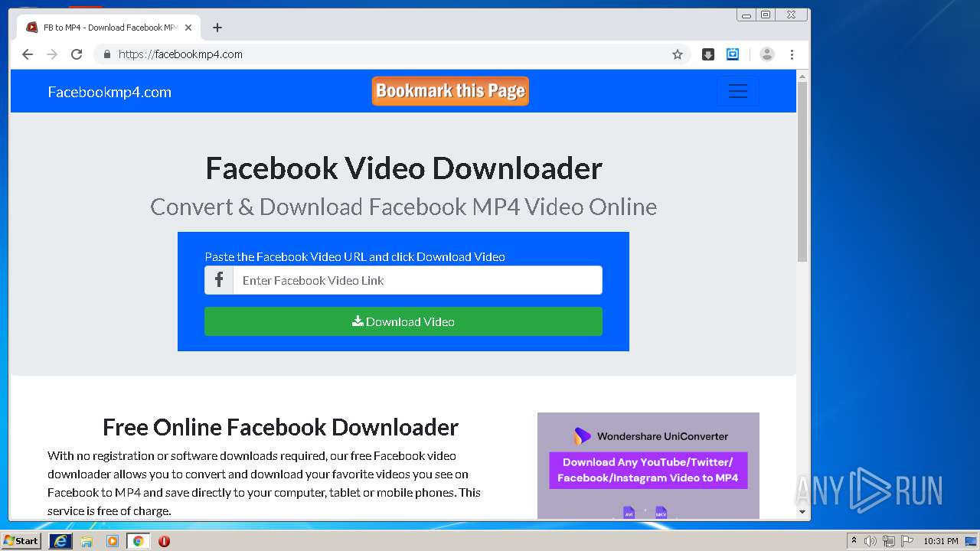
Task: Click the Chrome taskbar icon
Action: coord(138,541)
